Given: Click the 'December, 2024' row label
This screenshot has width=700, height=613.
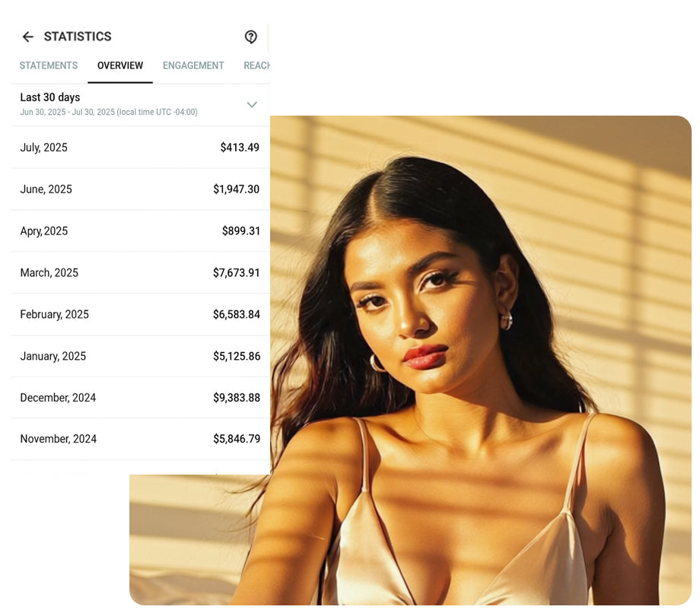Looking at the screenshot, I should [x=58, y=398].
